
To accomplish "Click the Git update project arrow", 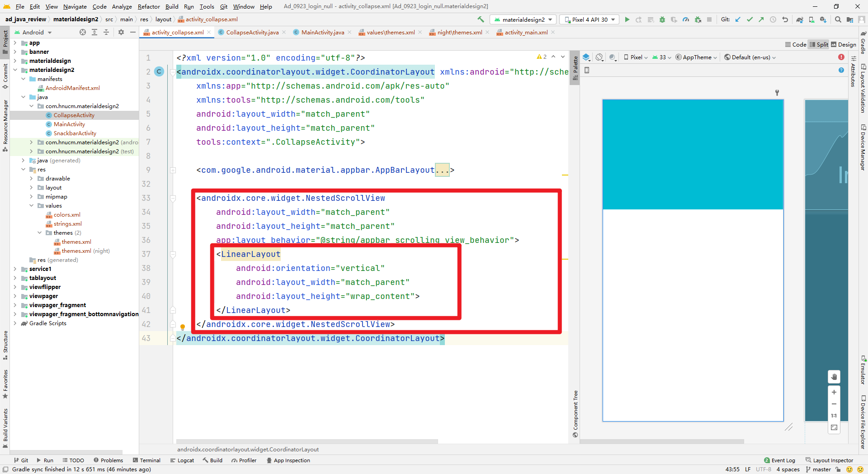I will (738, 19).
